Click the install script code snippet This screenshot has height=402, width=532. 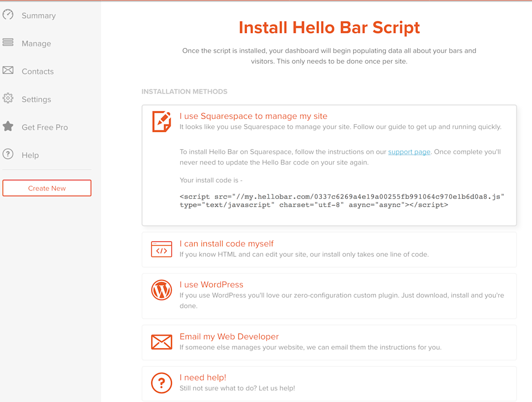pos(342,201)
